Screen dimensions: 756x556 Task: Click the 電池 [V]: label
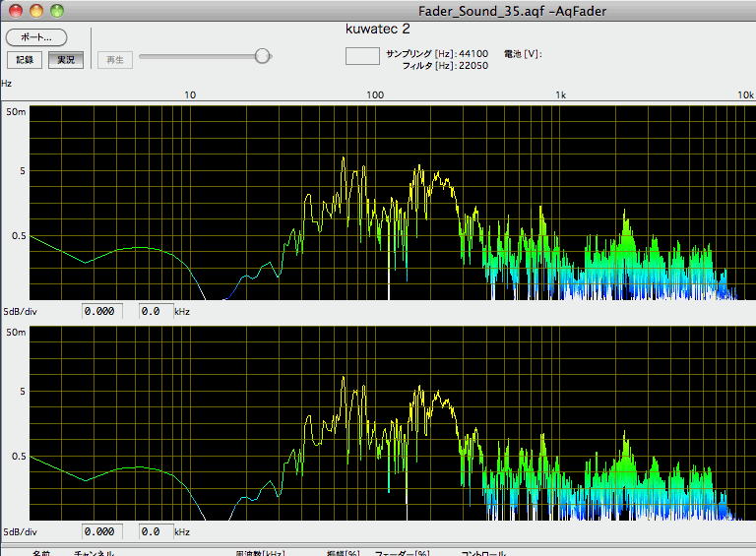tap(523, 53)
